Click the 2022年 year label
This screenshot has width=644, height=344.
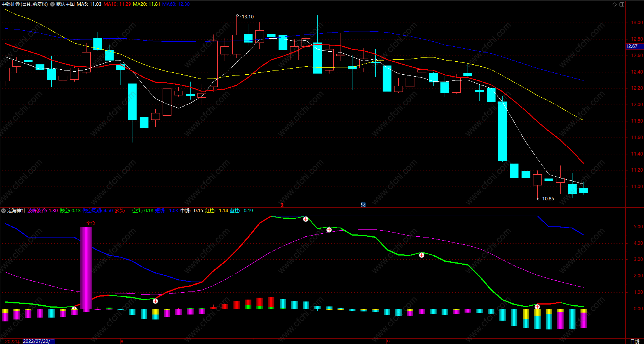coord(13,341)
